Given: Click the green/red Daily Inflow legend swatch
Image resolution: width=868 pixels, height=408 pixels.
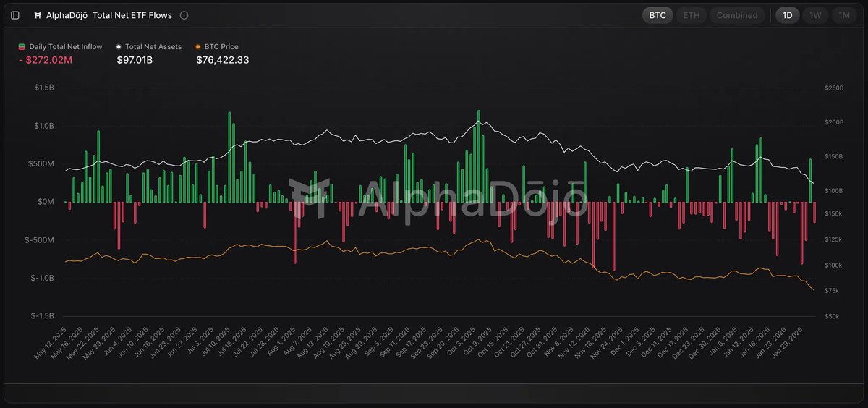Looking at the screenshot, I should tap(22, 47).
